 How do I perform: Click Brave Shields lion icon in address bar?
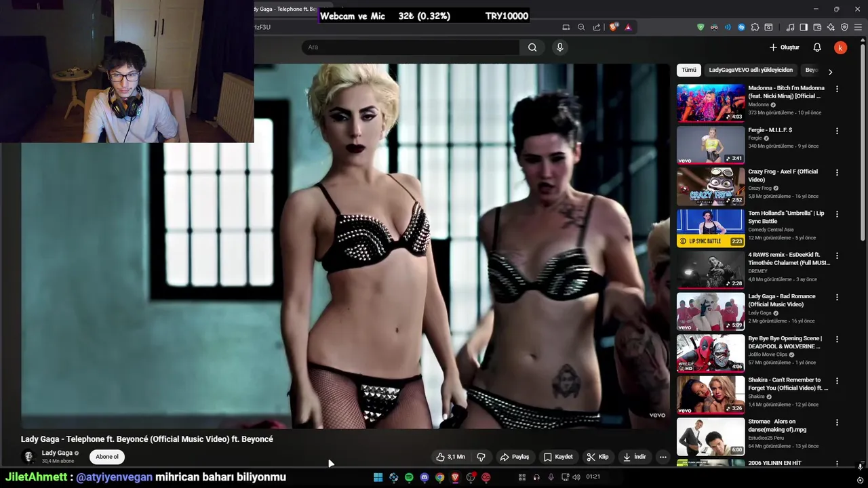pyautogui.click(x=613, y=27)
